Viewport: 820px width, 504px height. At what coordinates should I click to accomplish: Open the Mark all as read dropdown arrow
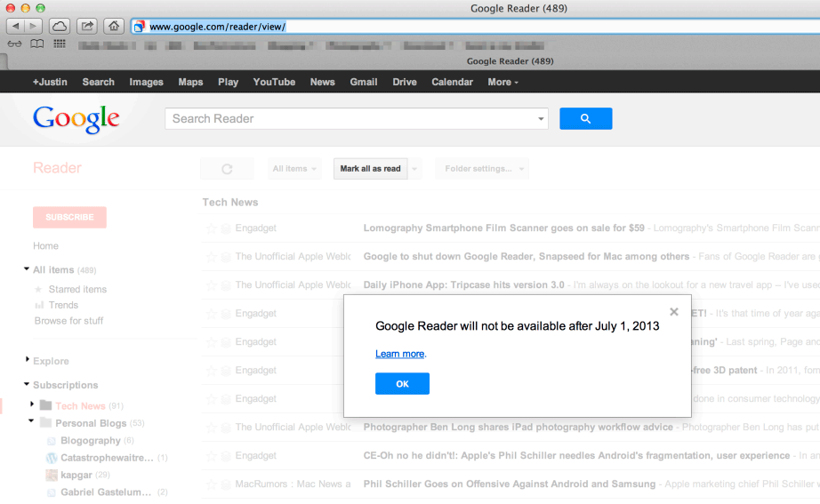pyautogui.click(x=414, y=169)
